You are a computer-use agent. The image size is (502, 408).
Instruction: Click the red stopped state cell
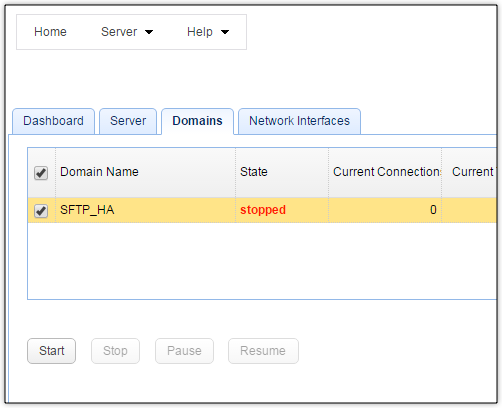pos(282,210)
